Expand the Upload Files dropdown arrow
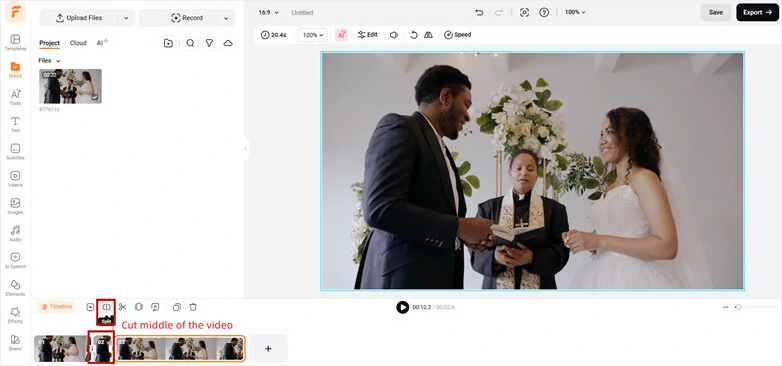The width and height of the screenshot is (782, 366). 126,18
